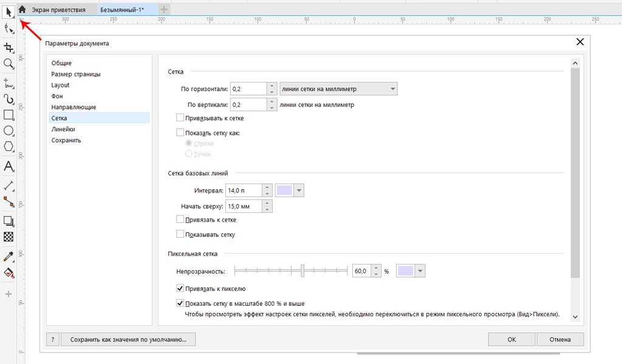Select the Polygon tool
This screenshot has width=622, height=364.
coord(9,146)
